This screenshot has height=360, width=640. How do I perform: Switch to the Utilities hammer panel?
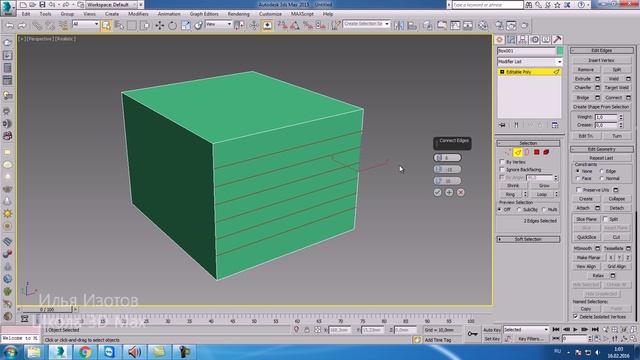pos(557,40)
